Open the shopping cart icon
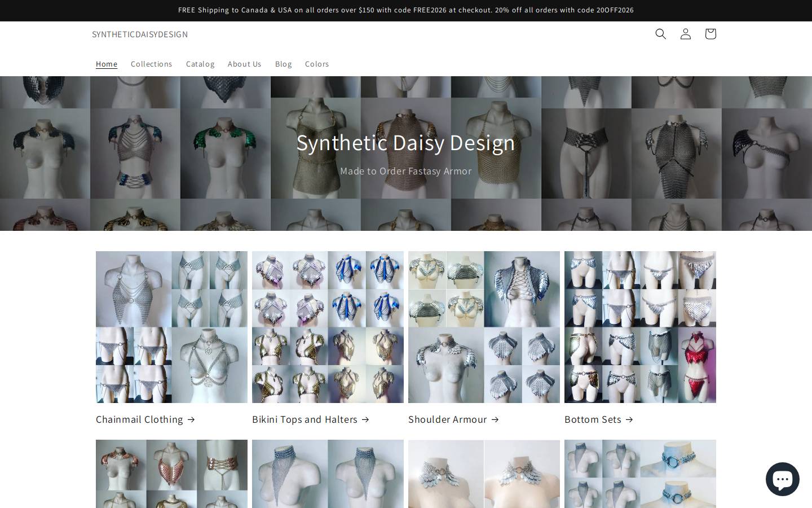 [710, 34]
